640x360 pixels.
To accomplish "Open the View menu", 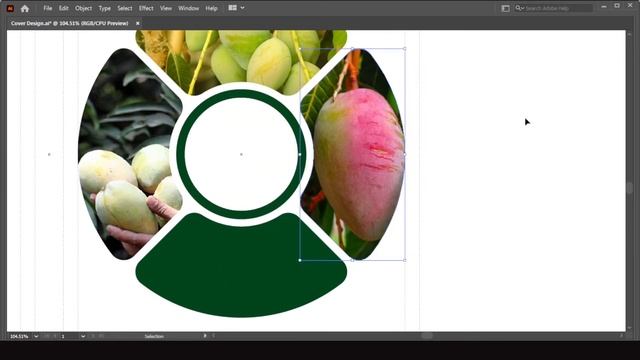I will click(x=165, y=8).
